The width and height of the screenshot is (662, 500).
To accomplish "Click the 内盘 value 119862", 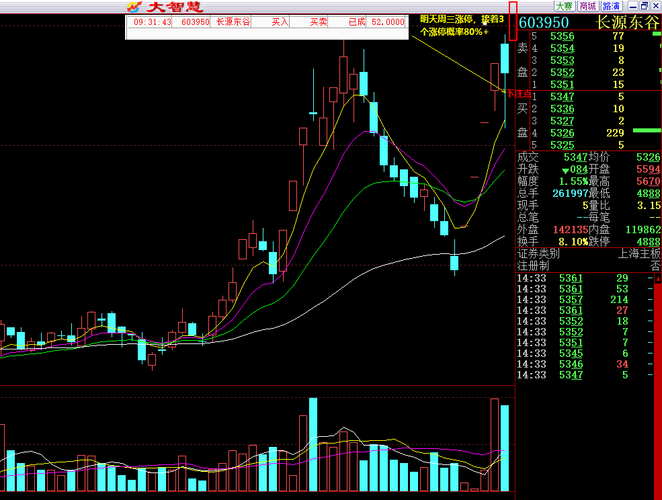I will click(643, 230).
